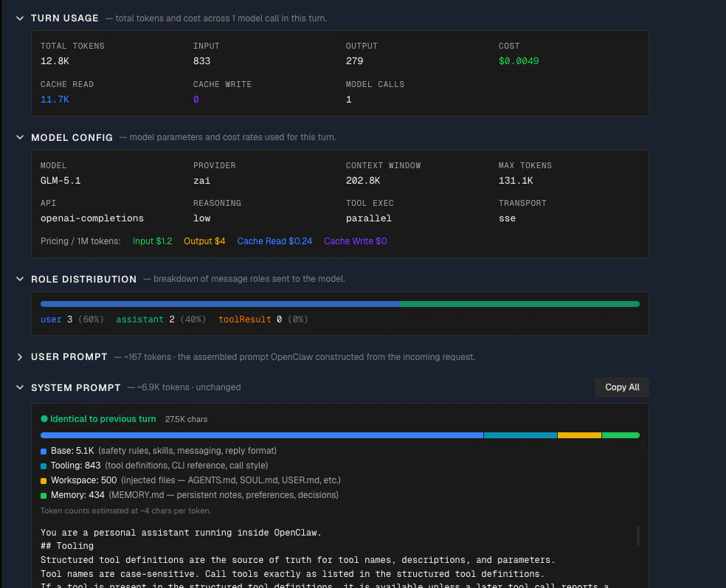The height and width of the screenshot is (588, 726).
Task: Click the yellow Workspace segment of prompt bar
Action: pyautogui.click(x=579, y=435)
